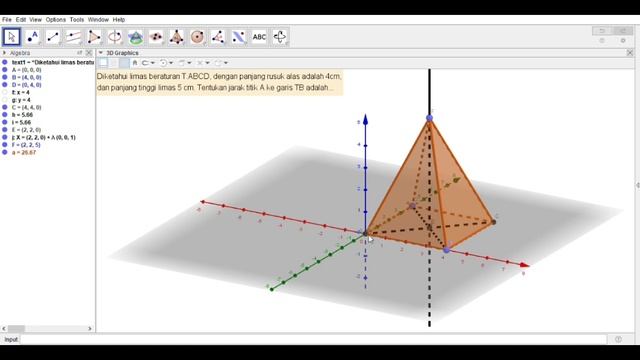Image resolution: width=640 pixels, height=360 pixels.
Task: Show the hidden line f: x = 4
Action: click(x=5, y=92)
